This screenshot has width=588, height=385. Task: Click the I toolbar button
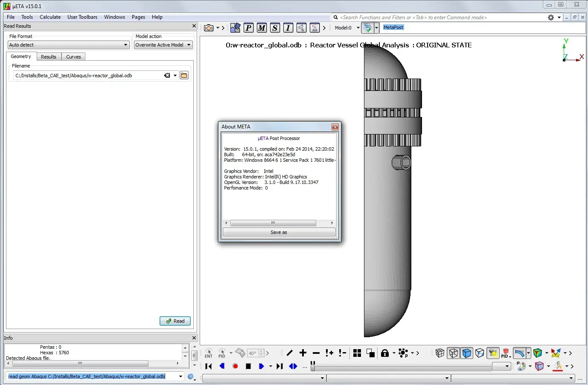(288, 28)
